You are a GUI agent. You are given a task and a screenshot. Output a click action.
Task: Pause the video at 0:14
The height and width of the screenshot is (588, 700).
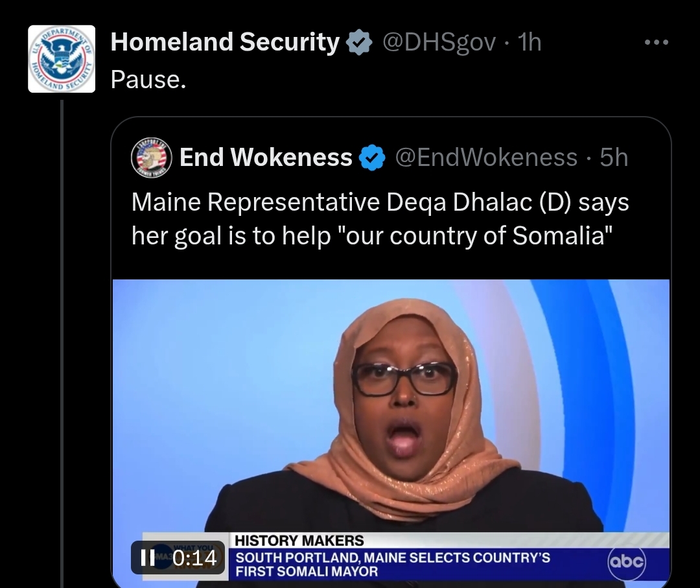(148, 557)
